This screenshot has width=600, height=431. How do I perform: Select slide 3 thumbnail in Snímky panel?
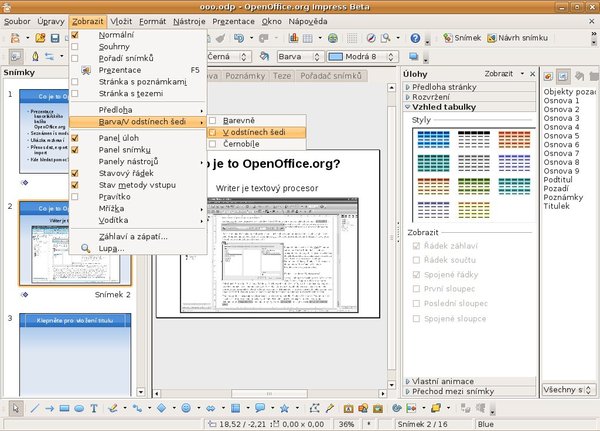pyautogui.click(x=75, y=354)
